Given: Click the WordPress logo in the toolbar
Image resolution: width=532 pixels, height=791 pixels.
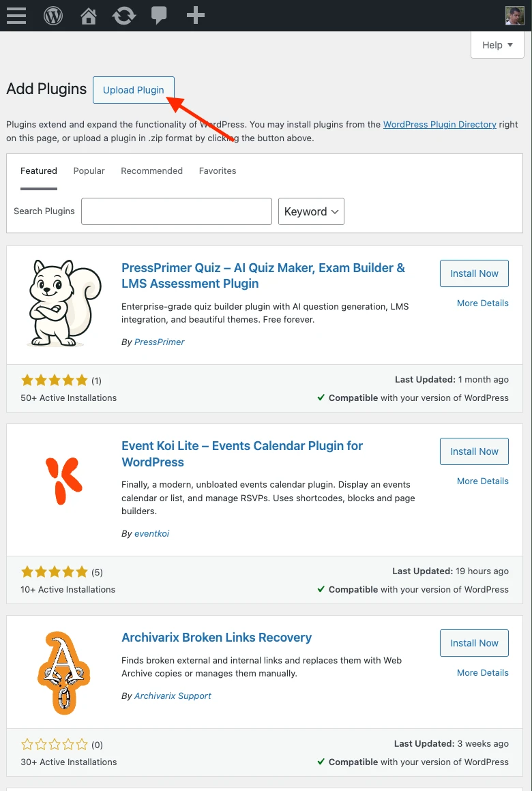Looking at the screenshot, I should [x=53, y=15].
